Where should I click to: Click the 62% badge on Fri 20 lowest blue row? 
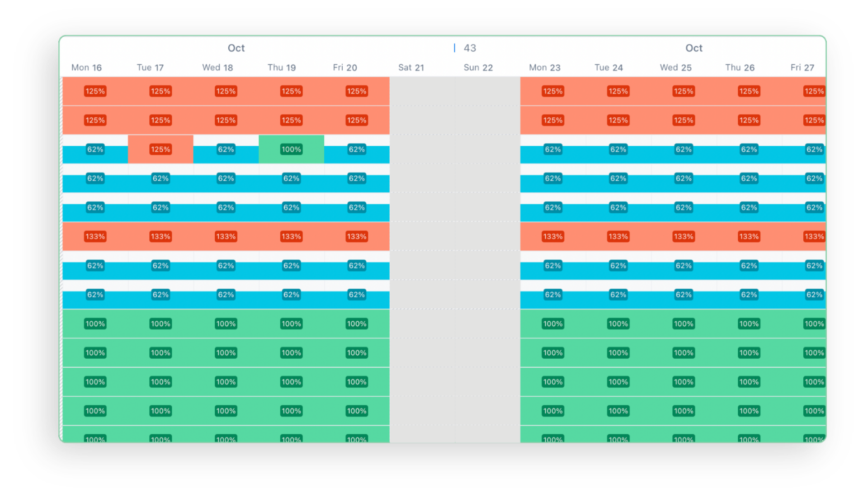coord(357,294)
